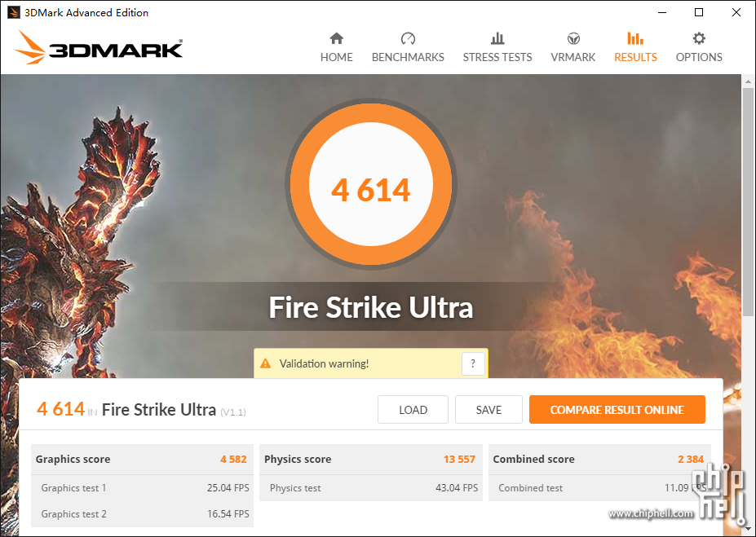
Task: Click the orange Results chart icon
Action: (635, 38)
